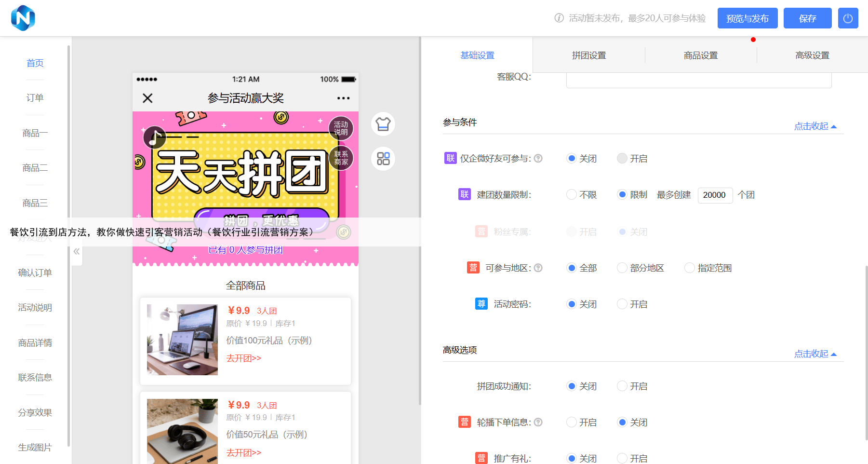Click the 最多创建 number input field
The height and width of the screenshot is (464, 868).
[715, 195]
